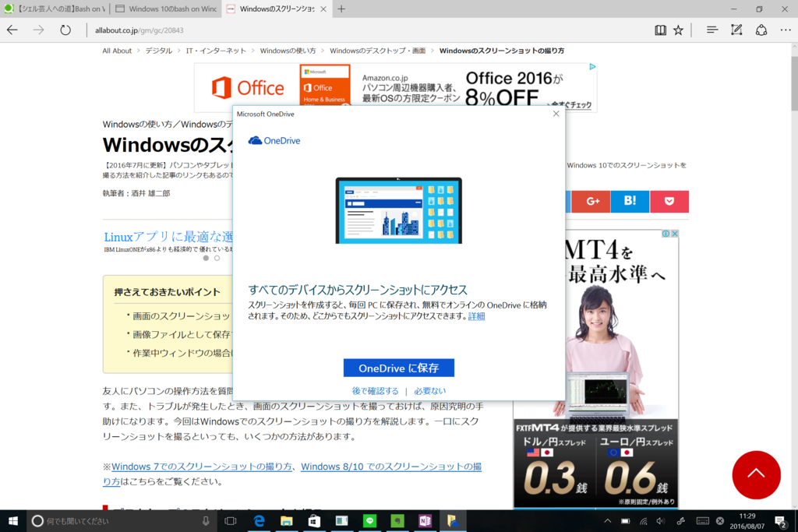The width and height of the screenshot is (798, 532).
Task: Close the Windowsのスクリーンショット tab
Action: pos(323,9)
